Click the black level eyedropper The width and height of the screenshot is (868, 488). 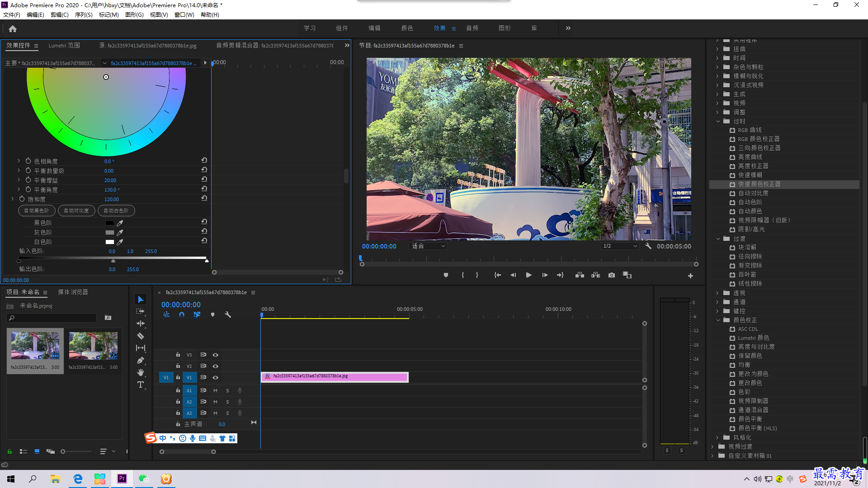coord(120,223)
